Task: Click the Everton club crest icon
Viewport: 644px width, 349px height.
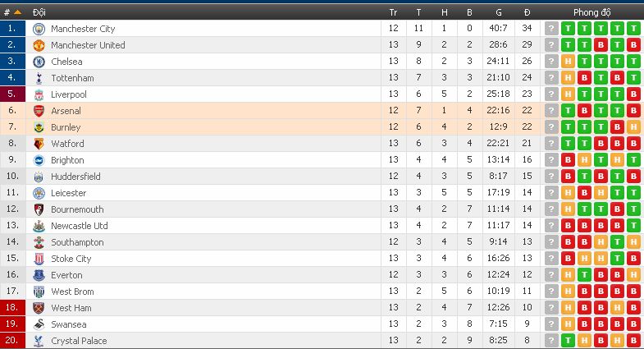Action: [39, 275]
